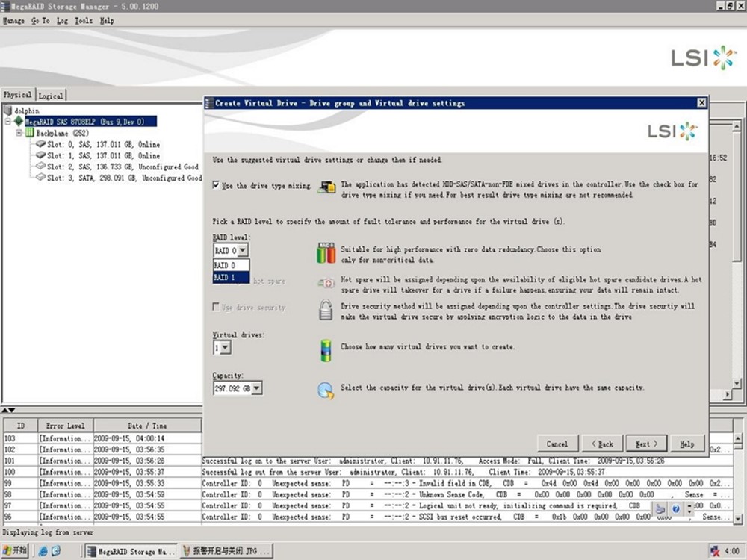This screenshot has height=560, width=747.
Task: Open the Capacity dropdown
Action: pos(257,388)
